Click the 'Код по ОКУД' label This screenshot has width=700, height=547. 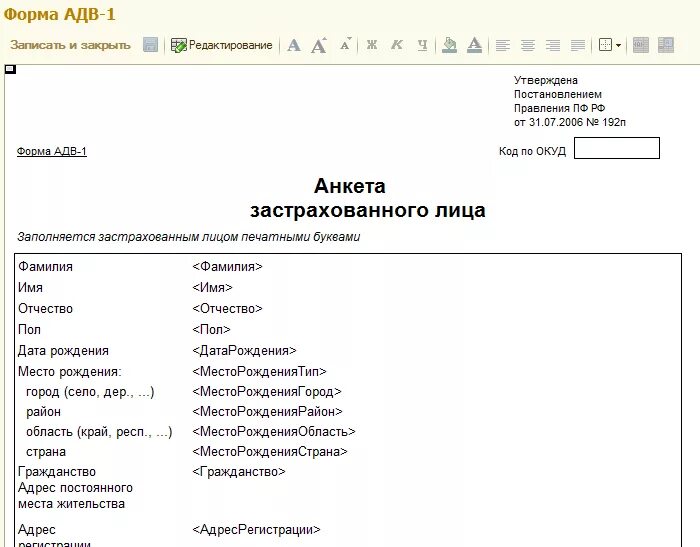532,151
